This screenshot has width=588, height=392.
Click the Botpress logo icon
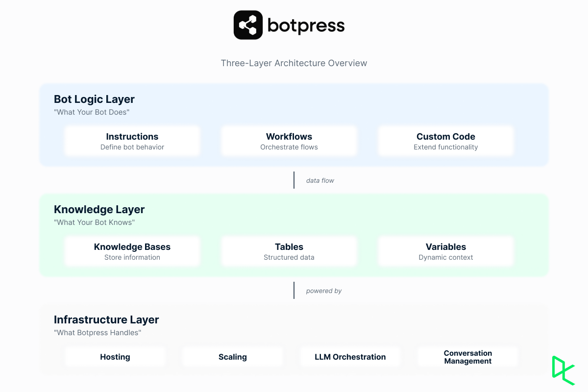pos(248,24)
